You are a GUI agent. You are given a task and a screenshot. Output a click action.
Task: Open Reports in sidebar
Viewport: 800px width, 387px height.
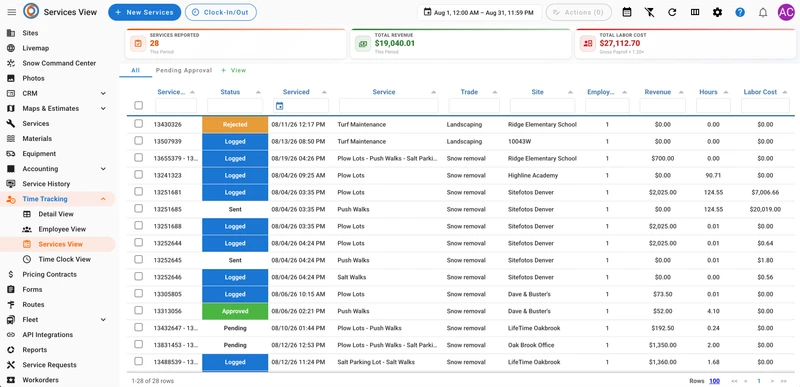coord(35,350)
